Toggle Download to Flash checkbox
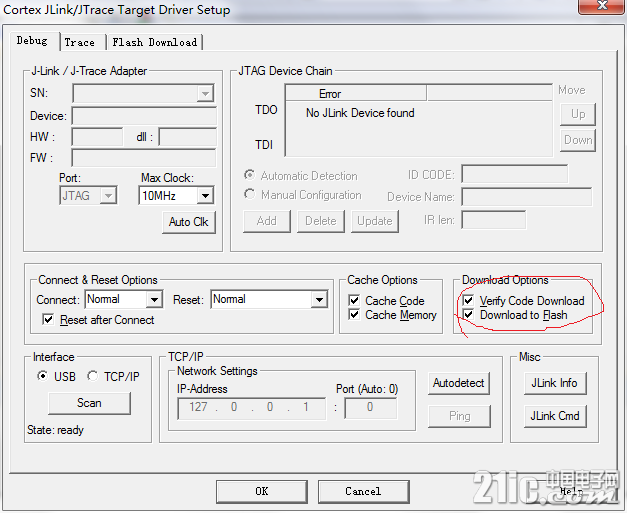627x513 pixels. coord(468,315)
